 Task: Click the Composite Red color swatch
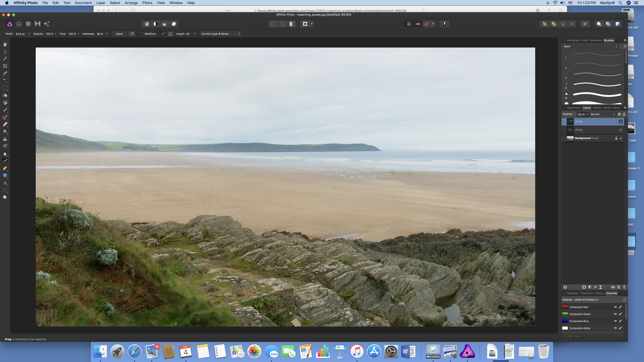(565, 307)
